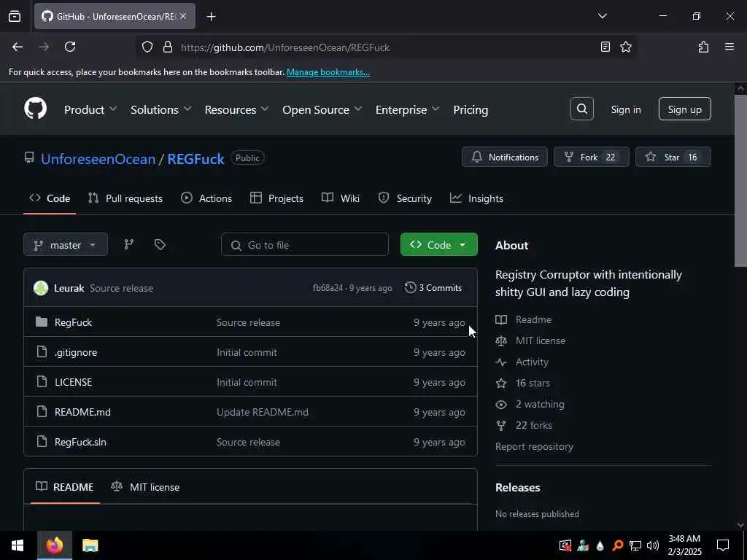Screen dimensions: 747x560
Task: Open the Activity link in About
Action: pyautogui.click(x=532, y=362)
